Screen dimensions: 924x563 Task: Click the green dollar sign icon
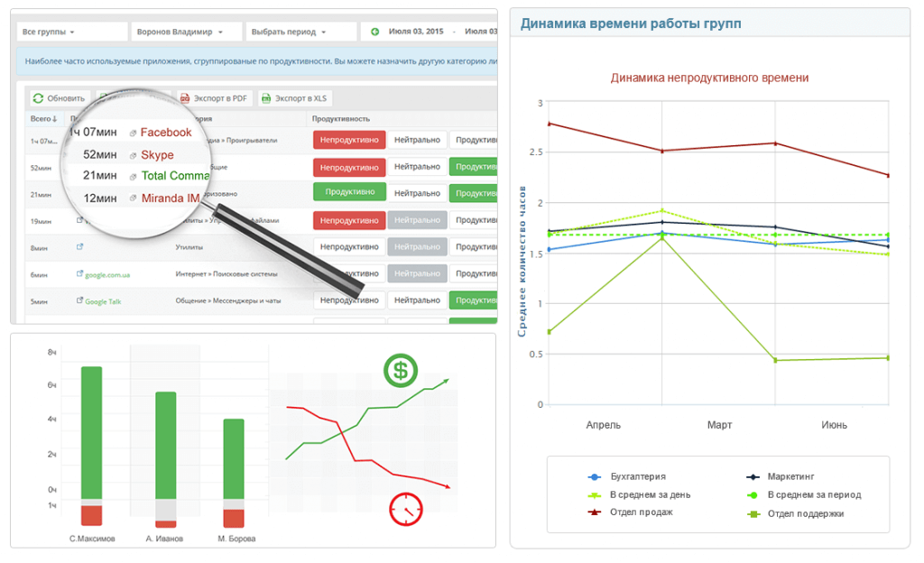coord(400,369)
